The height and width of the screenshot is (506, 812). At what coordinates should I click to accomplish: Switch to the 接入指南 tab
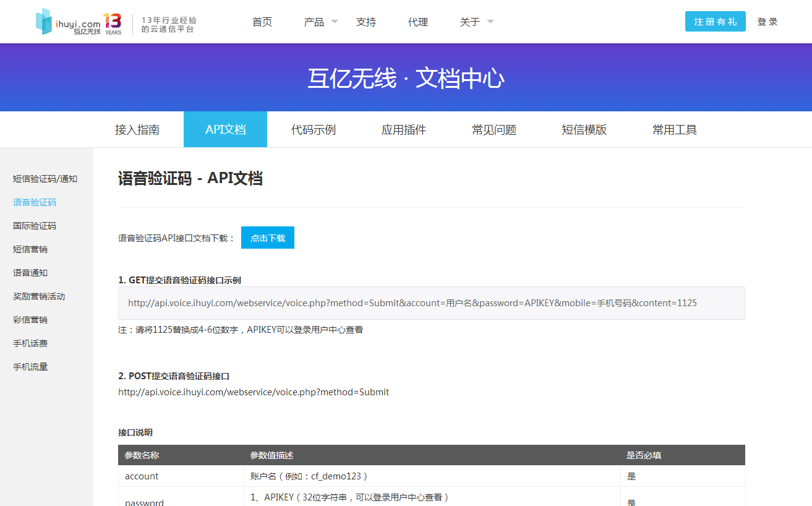tap(137, 129)
